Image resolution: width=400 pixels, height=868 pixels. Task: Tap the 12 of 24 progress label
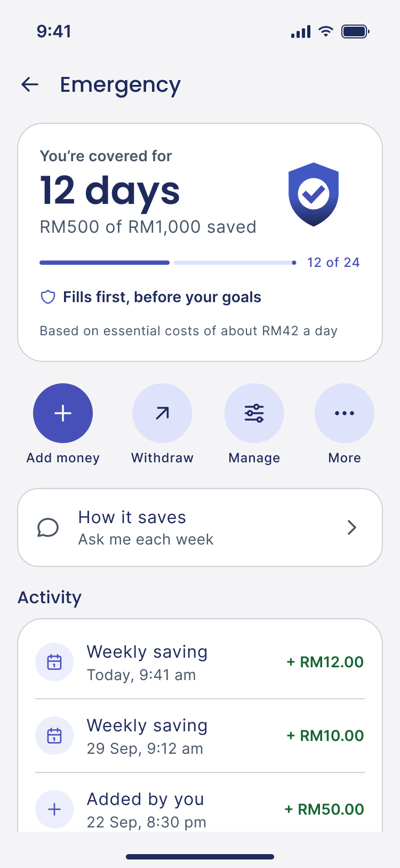click(x=333, y=263)
